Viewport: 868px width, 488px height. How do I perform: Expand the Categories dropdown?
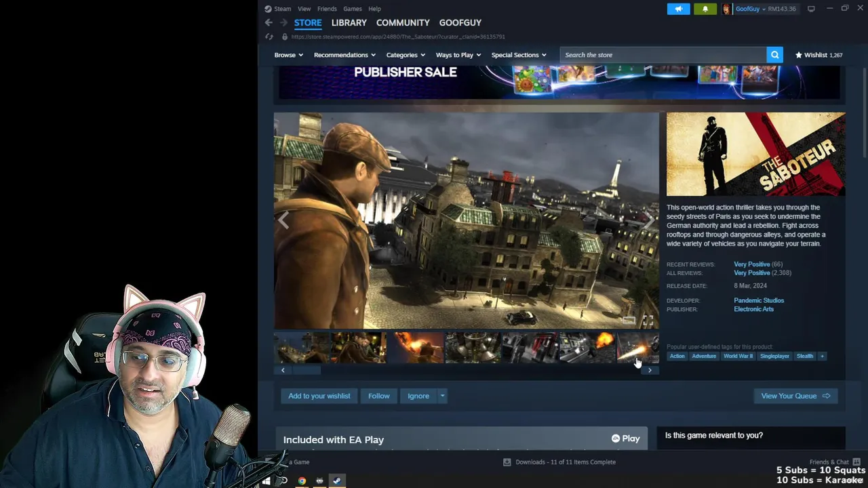point(406,55)
